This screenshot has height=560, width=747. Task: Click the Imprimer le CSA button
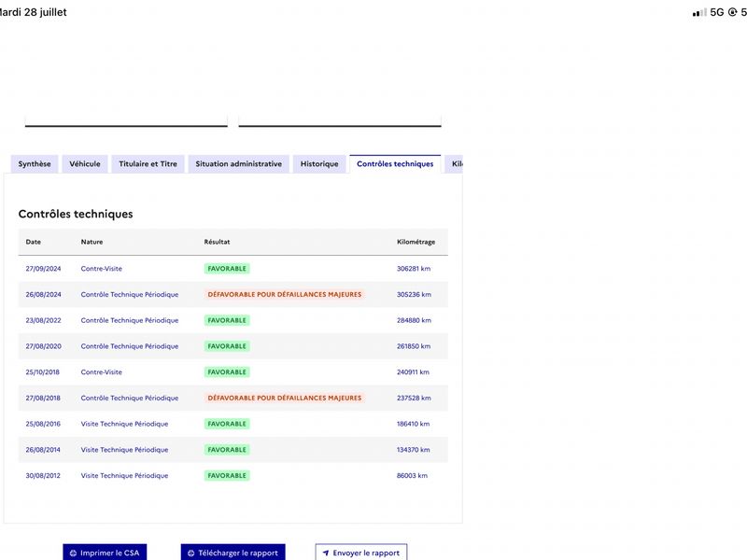[x=105, y=553]
